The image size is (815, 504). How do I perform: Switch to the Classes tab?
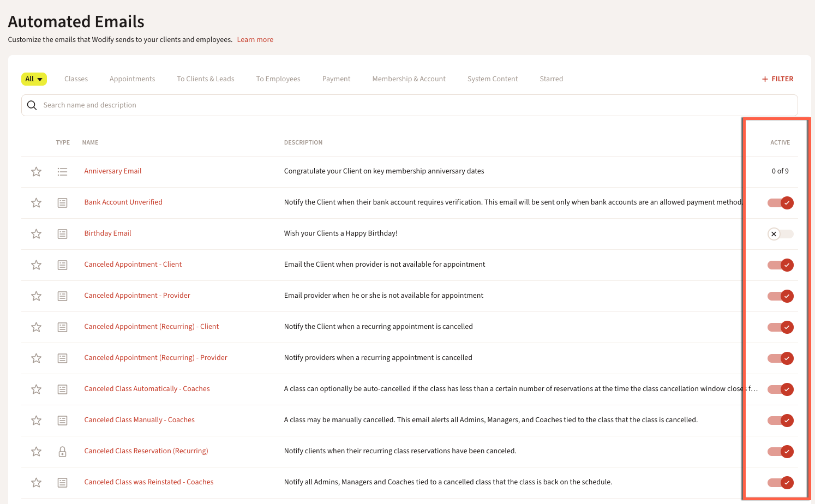pyautogui.click(x=76, y=79)
